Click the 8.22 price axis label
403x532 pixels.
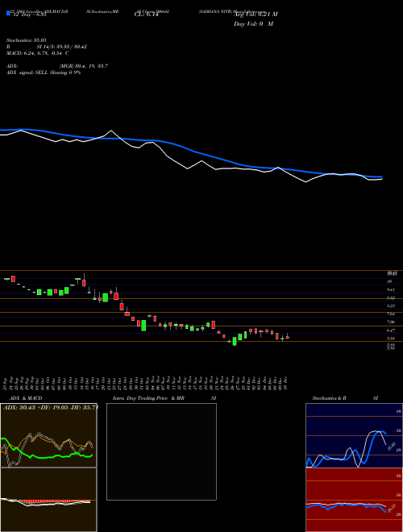[x=391, y=305]
